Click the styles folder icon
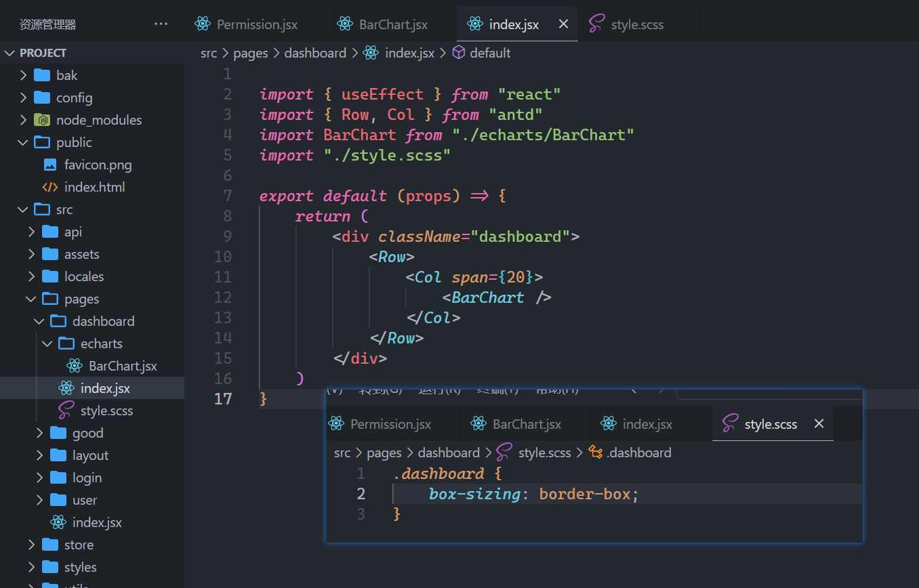Image resolution: width=919 pixels, height=588 pixels. point(50,567)
